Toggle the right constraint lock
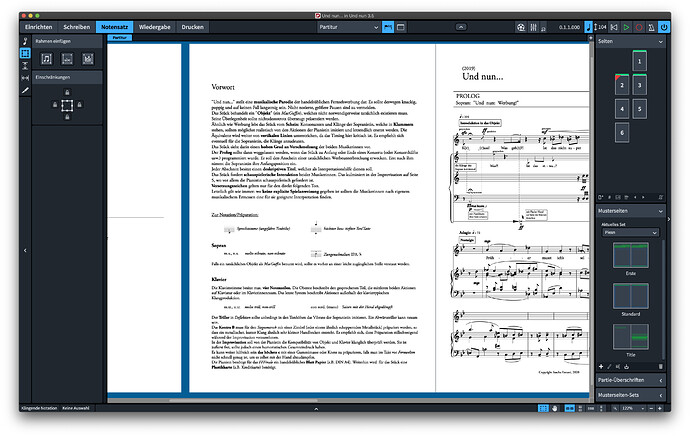This screenshot has width=690, height=437. tap(80, 105)
